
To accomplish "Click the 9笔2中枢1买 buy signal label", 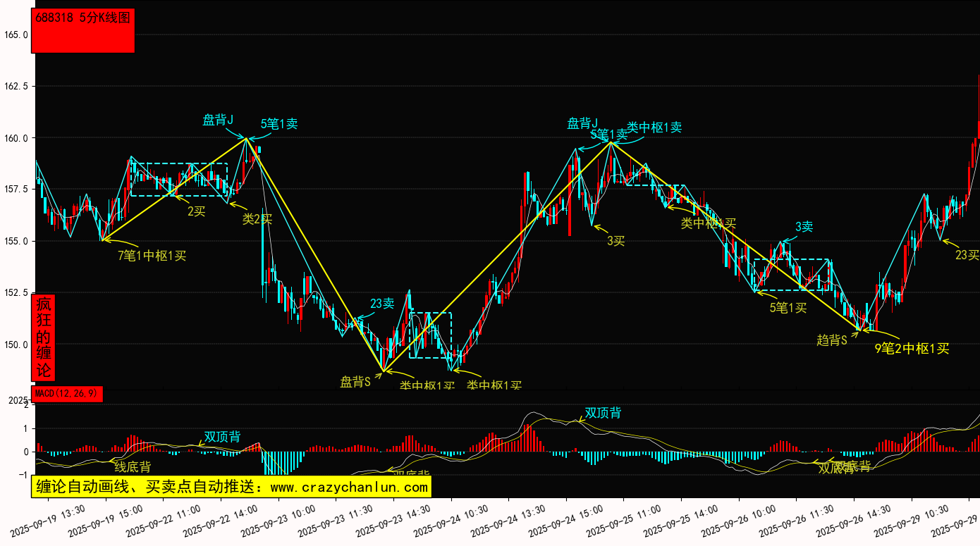I will [912, 348].
